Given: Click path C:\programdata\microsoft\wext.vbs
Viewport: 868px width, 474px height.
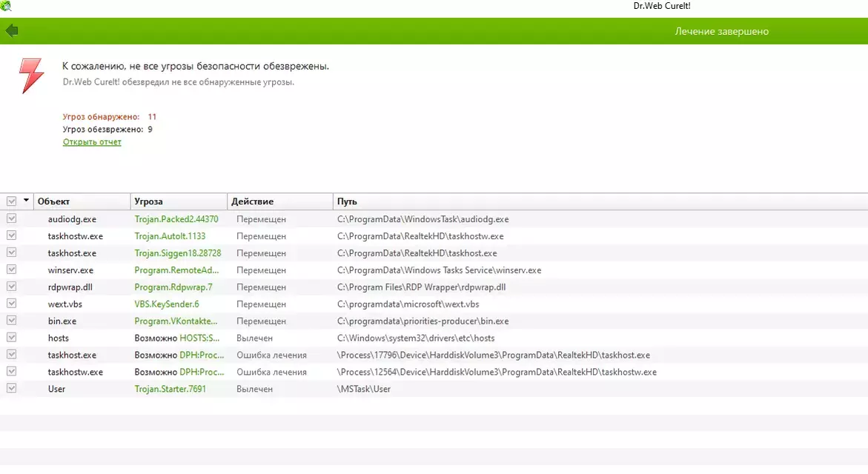Looking at the screenshot, I should (408, 304).
